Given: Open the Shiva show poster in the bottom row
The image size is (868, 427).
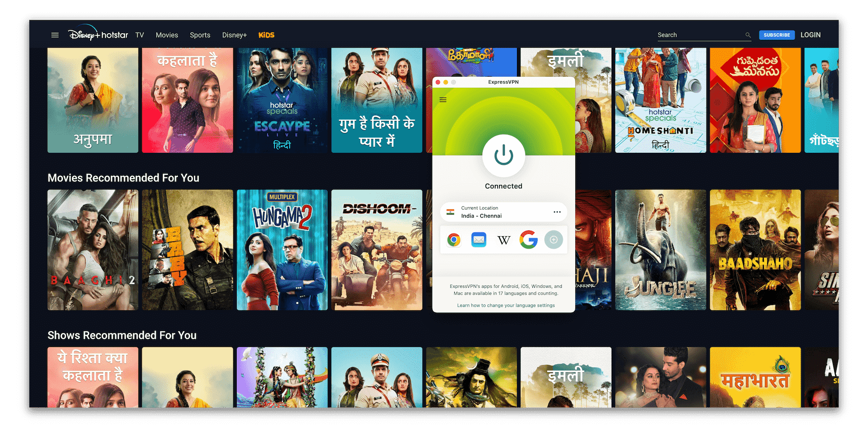Looking at the screenshot, I should 471,377.
